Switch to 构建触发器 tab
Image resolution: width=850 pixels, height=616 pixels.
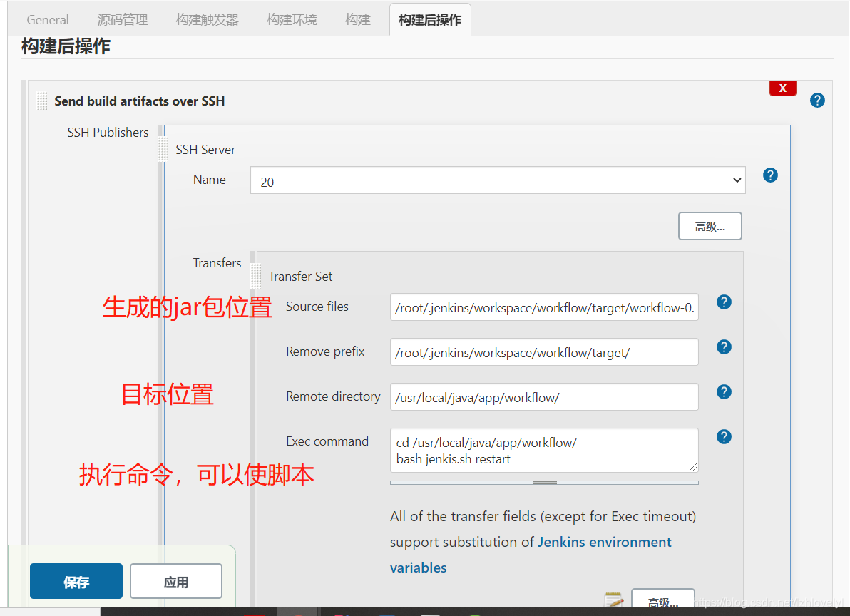point(207,20)
